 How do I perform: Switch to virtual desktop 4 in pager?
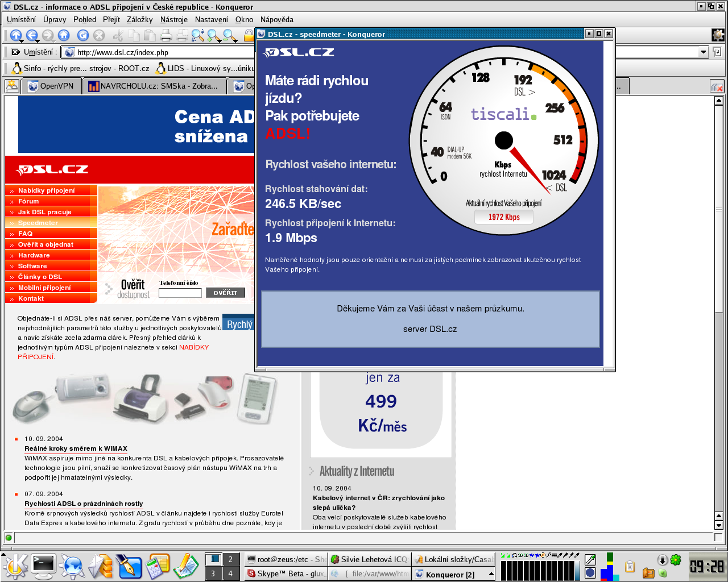point(230,573)
